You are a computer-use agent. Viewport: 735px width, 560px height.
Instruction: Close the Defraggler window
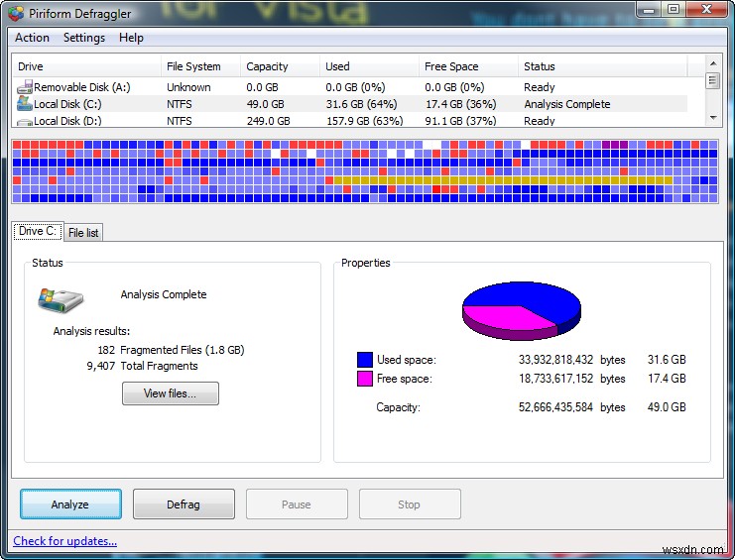pos(706,9)
